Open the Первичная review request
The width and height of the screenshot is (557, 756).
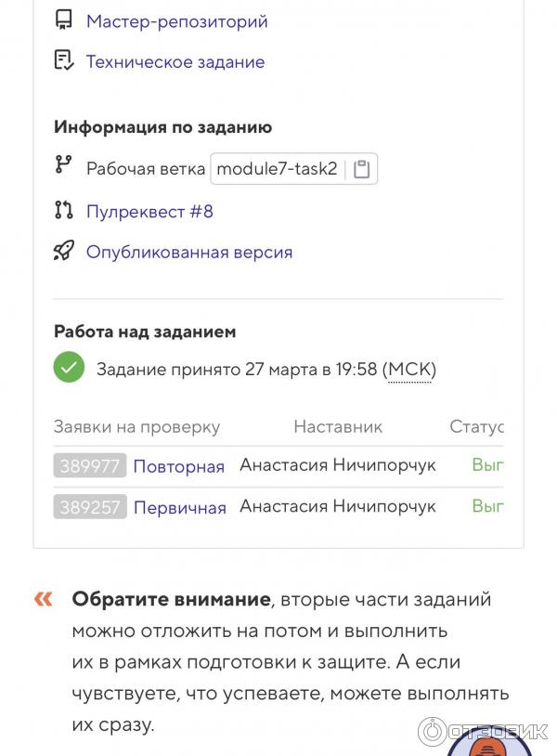point(177,508)
